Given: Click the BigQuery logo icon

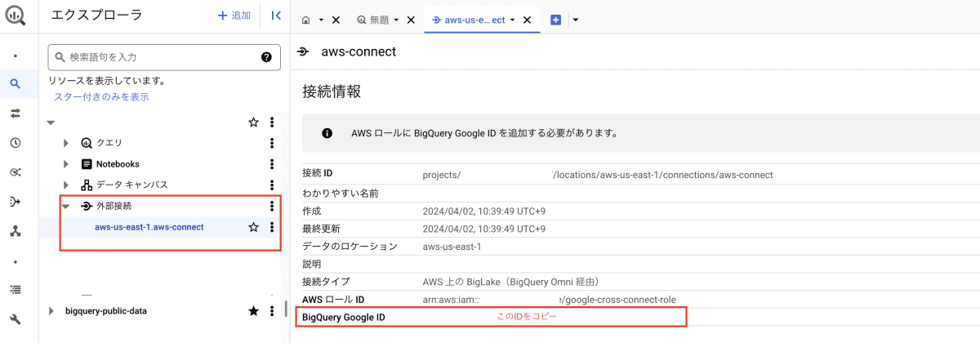Looking at the screenshot, I should [16, 16].
